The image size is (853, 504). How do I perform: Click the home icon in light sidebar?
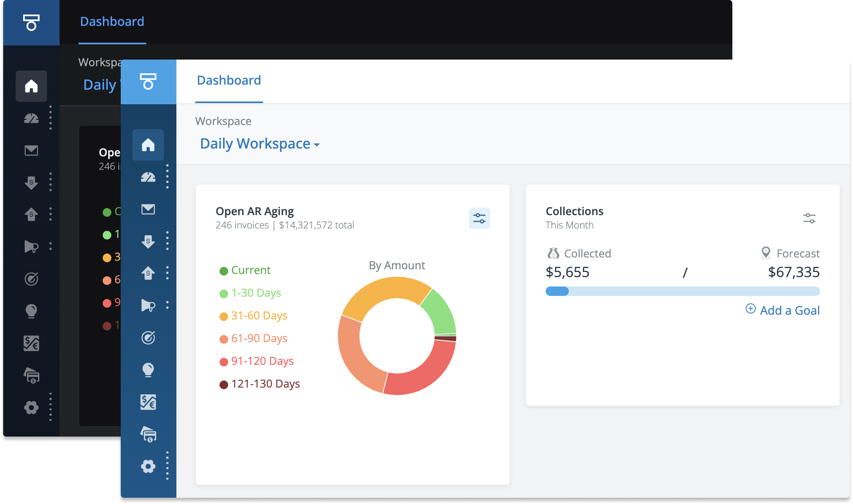[148, 145]
